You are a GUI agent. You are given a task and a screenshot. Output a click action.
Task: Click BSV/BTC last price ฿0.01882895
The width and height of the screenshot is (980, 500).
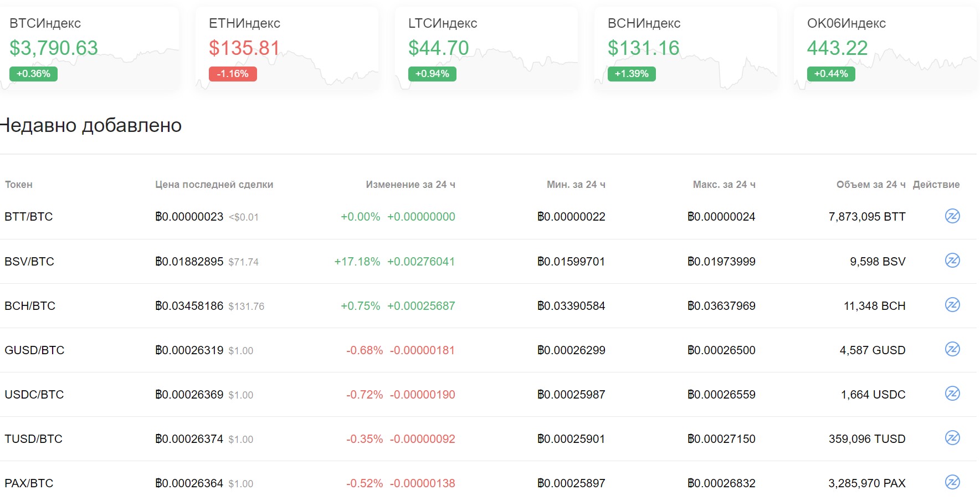pos(189,261)
